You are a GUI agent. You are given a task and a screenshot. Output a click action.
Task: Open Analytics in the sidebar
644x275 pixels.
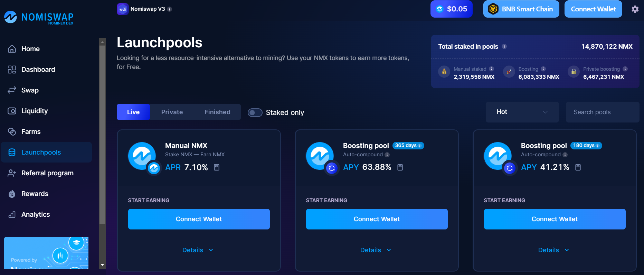tap(46, 214)
